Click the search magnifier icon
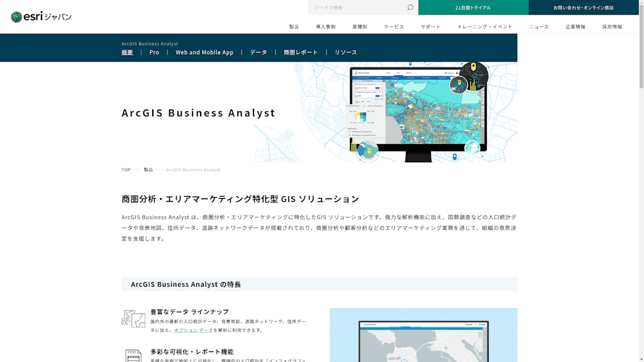The image size is (644, 362). coord(410,8)
